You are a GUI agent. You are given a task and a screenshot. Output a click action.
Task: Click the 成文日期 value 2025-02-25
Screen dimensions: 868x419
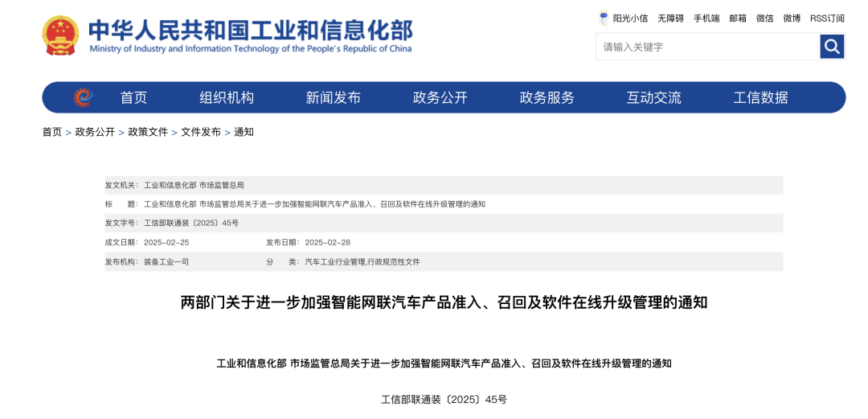[x=166, y=242]
